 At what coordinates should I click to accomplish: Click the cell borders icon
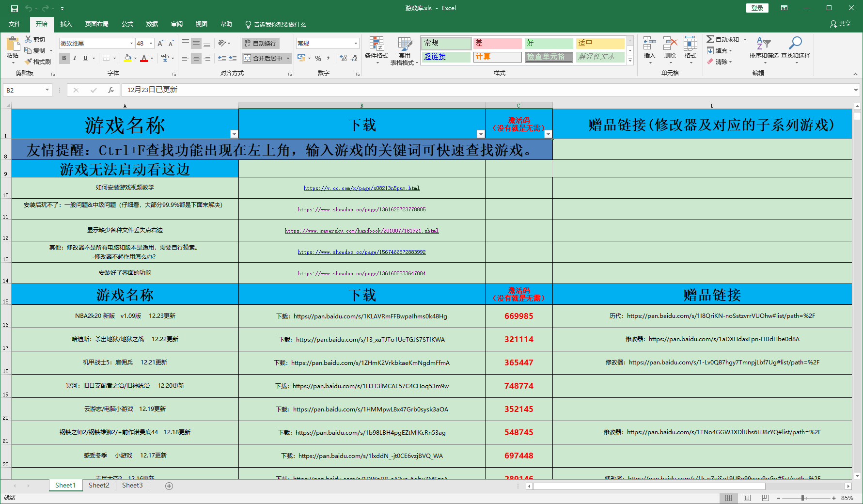pyautogui.click(x=107, y=58)
